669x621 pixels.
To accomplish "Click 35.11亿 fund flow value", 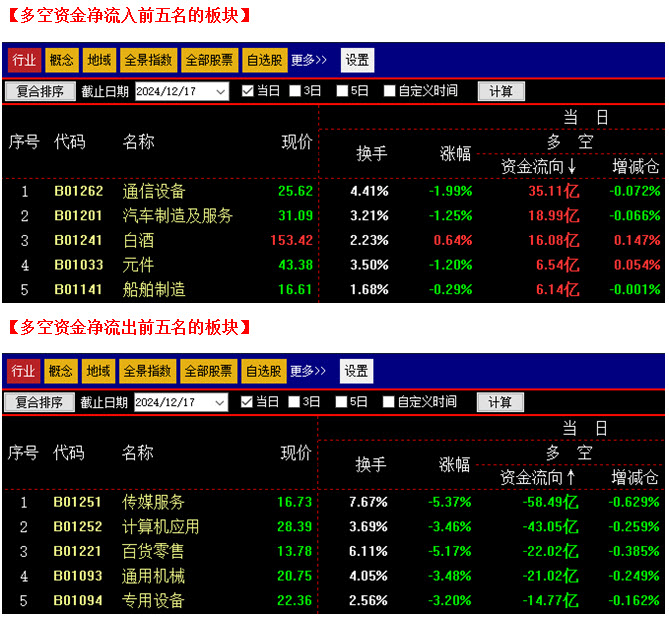I will (x=554, y=191).
